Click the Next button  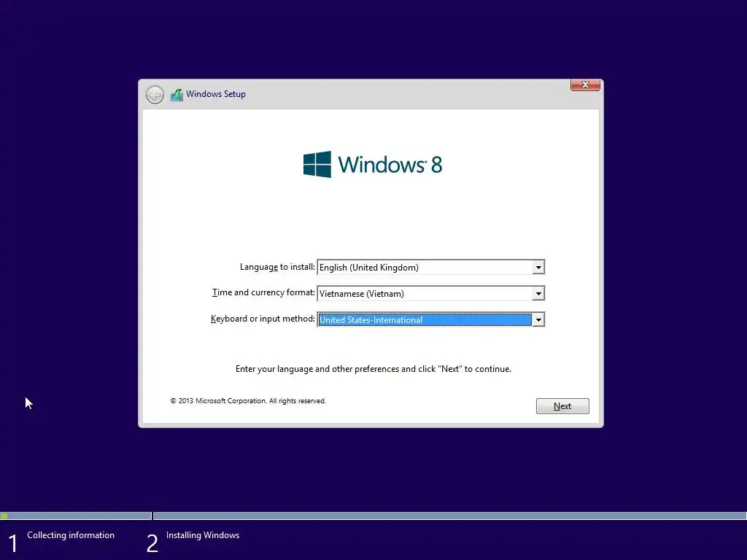coord(562,406)
